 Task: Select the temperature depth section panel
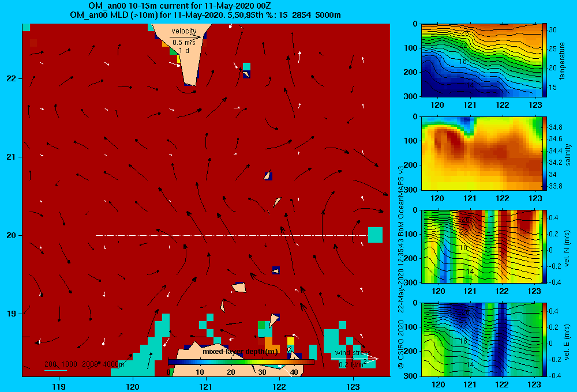(481, 60)
